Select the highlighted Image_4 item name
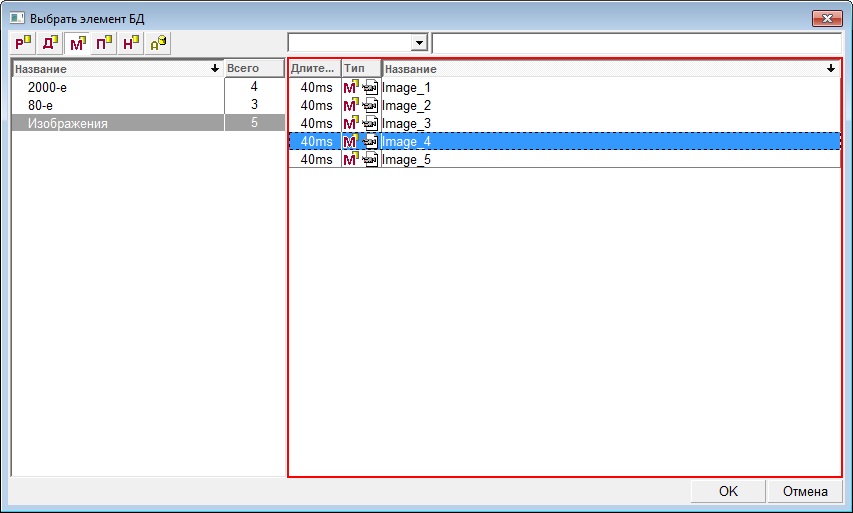The height and width of the screenshot is (513, 853). [x=406, y=141]
